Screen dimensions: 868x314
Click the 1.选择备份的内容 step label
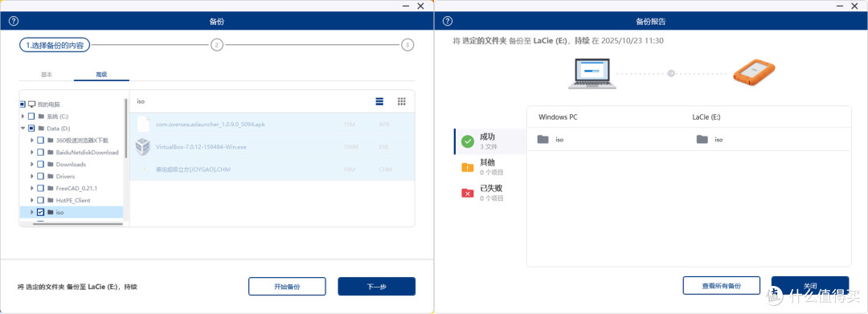click(x=55, y=45)
